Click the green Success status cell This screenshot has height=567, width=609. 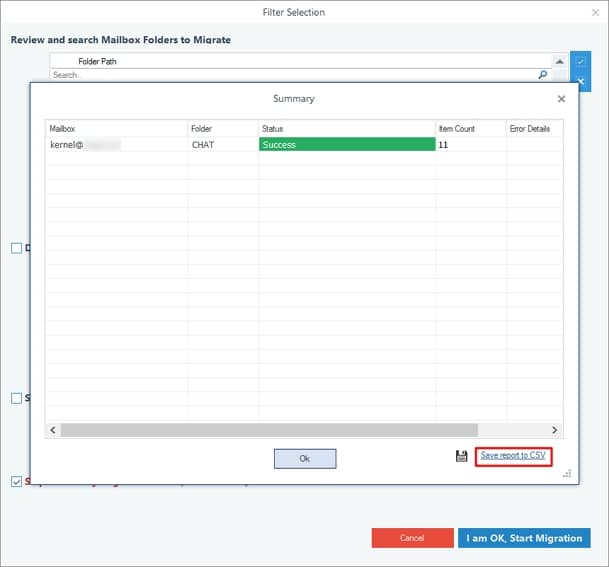click(x=347, y=144)
